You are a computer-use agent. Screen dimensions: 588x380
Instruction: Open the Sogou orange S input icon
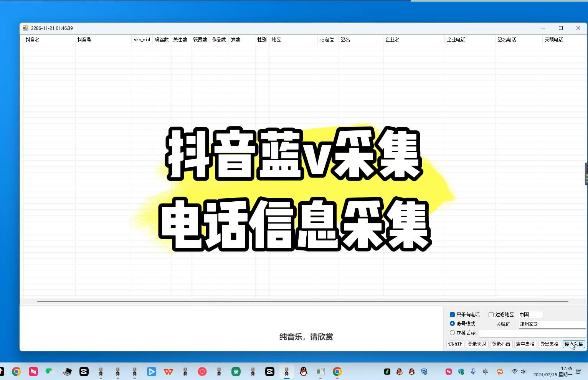pyautogui.click(x=500, y=372)
